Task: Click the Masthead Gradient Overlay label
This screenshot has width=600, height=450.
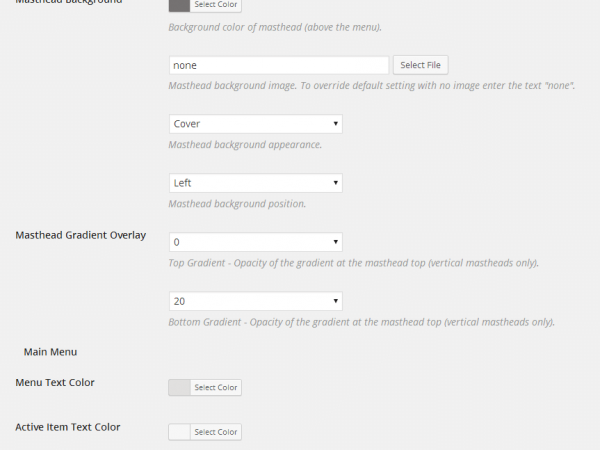Action: click(x=81, y=235)
